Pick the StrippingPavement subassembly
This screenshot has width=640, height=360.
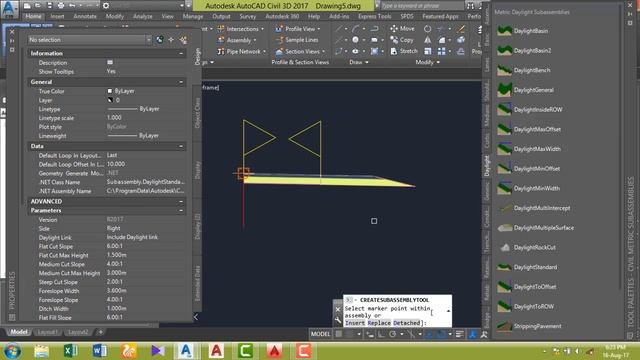(537, 326)
